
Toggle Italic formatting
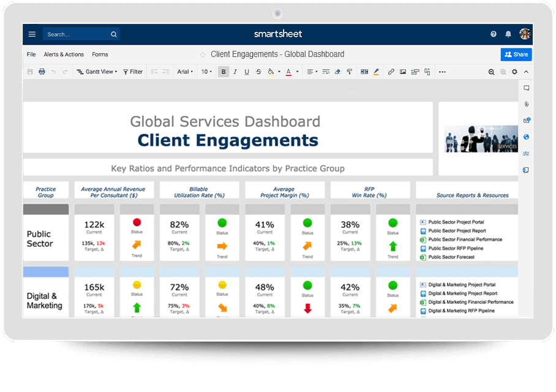(235, 72)
